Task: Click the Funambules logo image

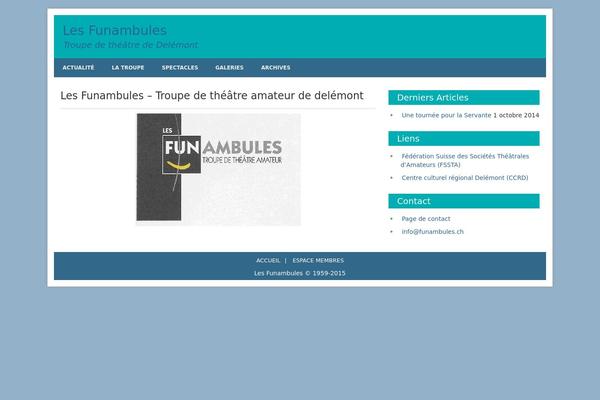Action: (x=218, y=169)
